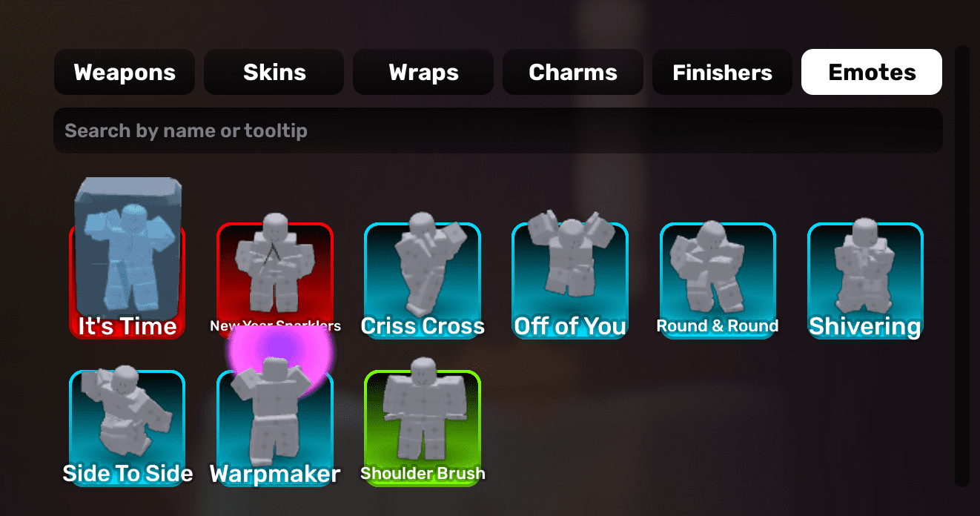Click the active Emotes tab
The height and width of the screenshot is (516, 980).
point(872,72)
